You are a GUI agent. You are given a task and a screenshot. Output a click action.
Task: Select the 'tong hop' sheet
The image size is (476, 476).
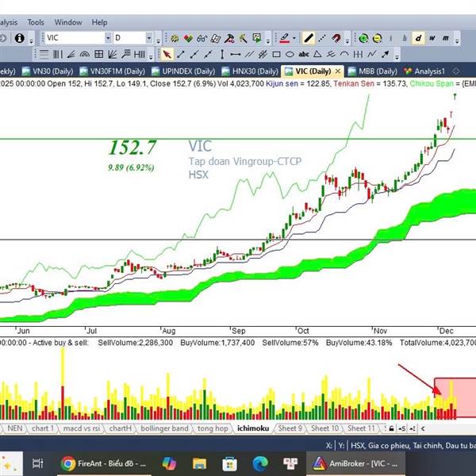[213, 428]
